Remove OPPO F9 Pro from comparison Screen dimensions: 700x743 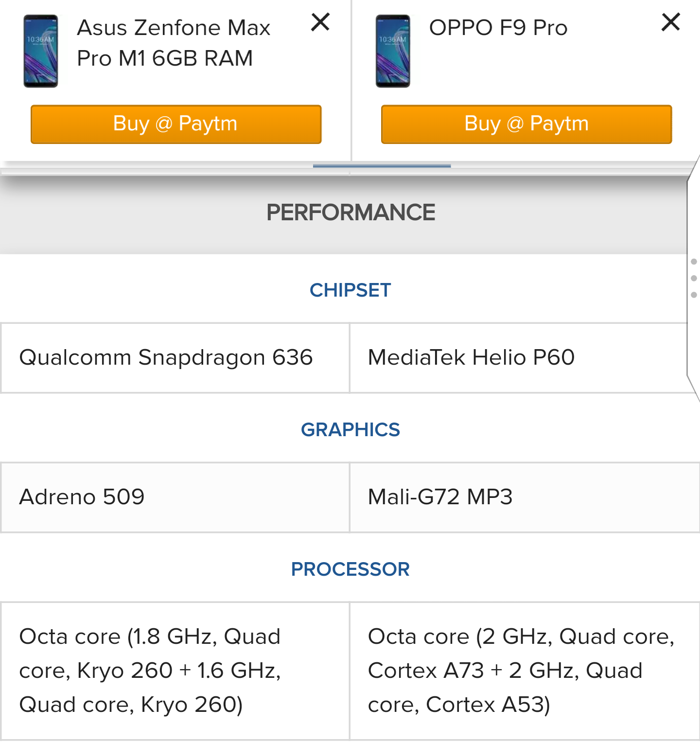click(670, 22)
